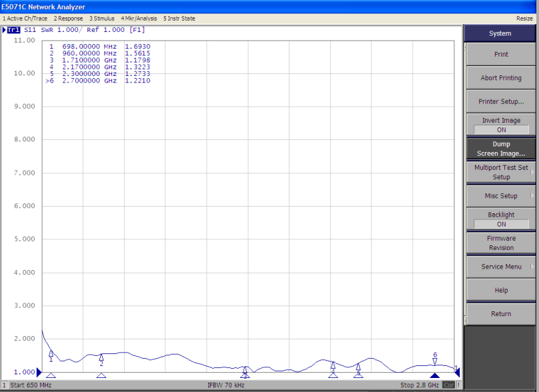The height and width of the screenshot is (392, 539).
Task: Click the Cor correction status icon
Action: [448, 385]
